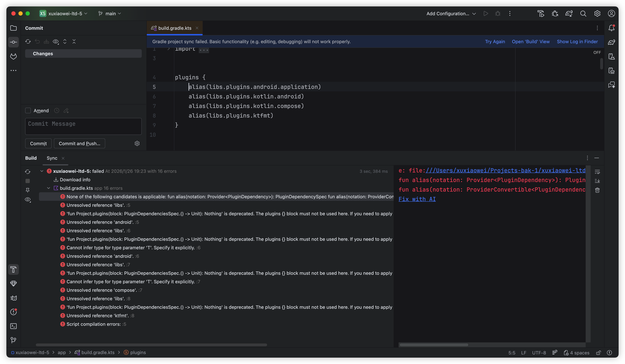
Task: Pin the Sync tab
Action: click(27, 190)
